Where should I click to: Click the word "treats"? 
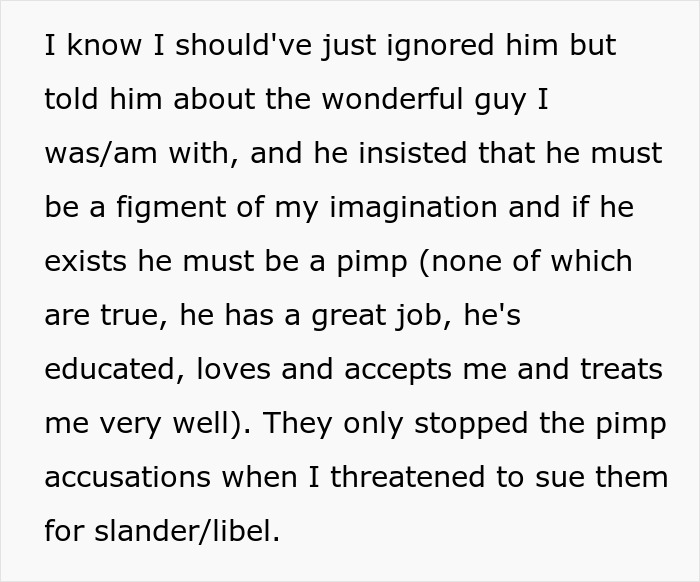(x=619, y=370)
